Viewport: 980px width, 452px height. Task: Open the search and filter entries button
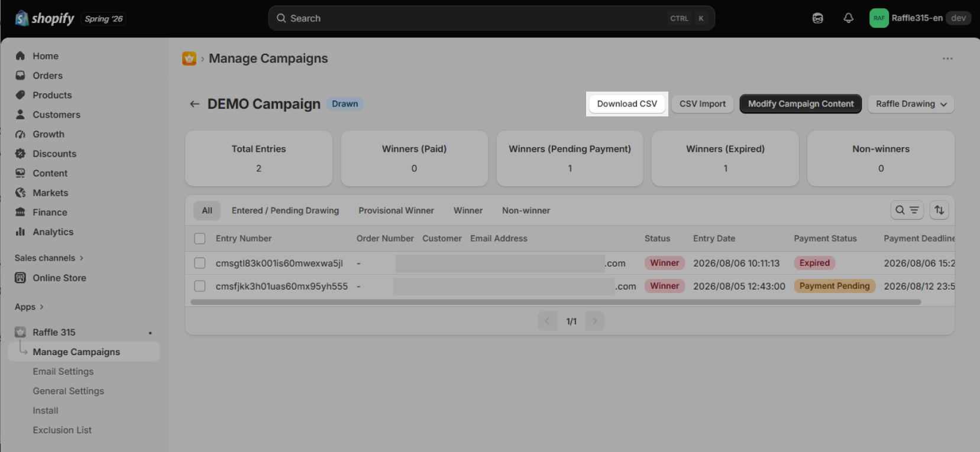click(907, 210)
